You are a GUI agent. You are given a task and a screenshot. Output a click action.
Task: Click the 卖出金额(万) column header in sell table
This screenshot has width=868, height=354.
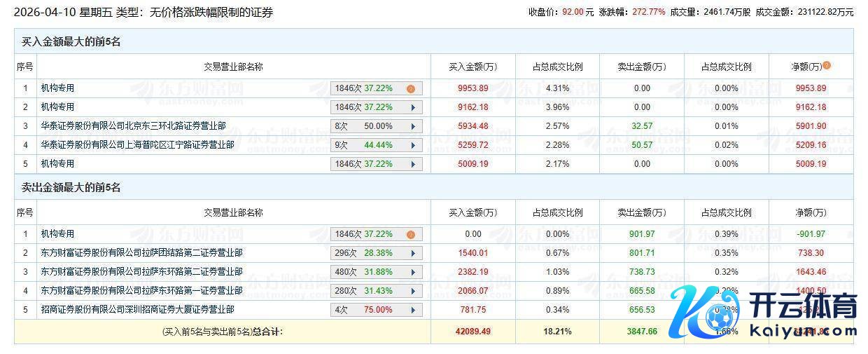pos(641,212)
